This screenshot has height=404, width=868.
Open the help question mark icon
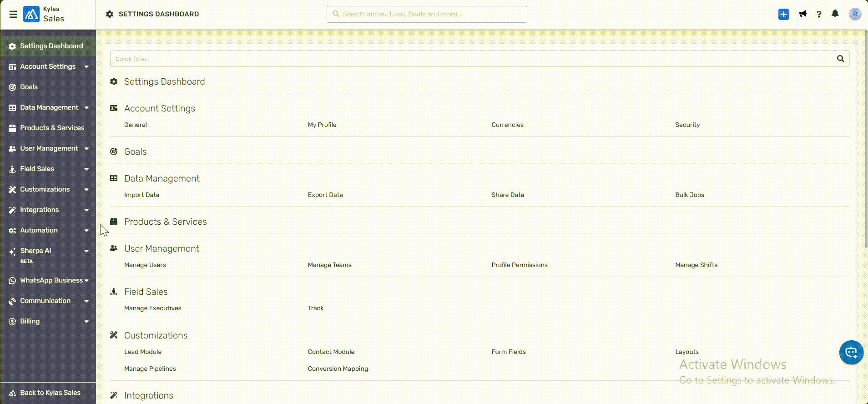pyautogui.click(x=819, y=14)
